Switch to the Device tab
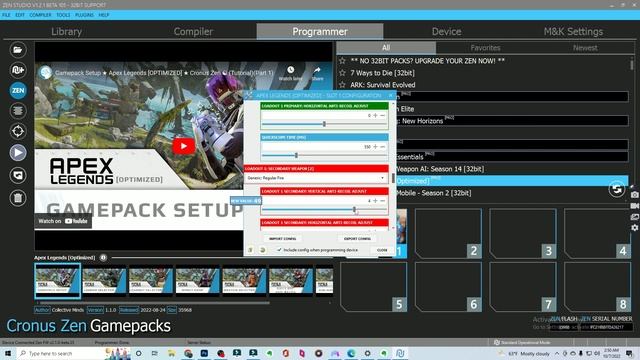Image resolution: width=640 pixels, height=360 pixels. click(447, 31)
